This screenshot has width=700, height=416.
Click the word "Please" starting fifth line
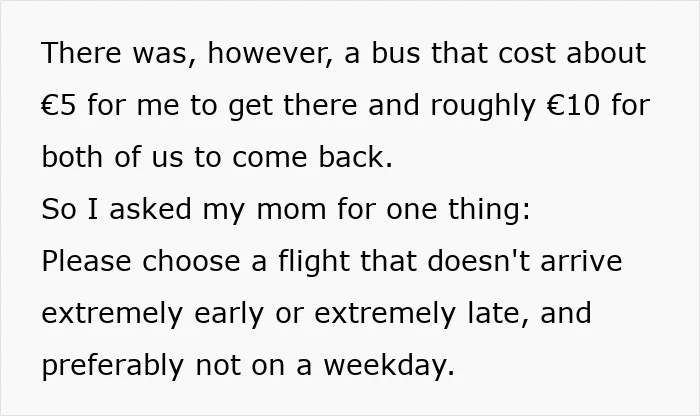[x=86, y=261]
